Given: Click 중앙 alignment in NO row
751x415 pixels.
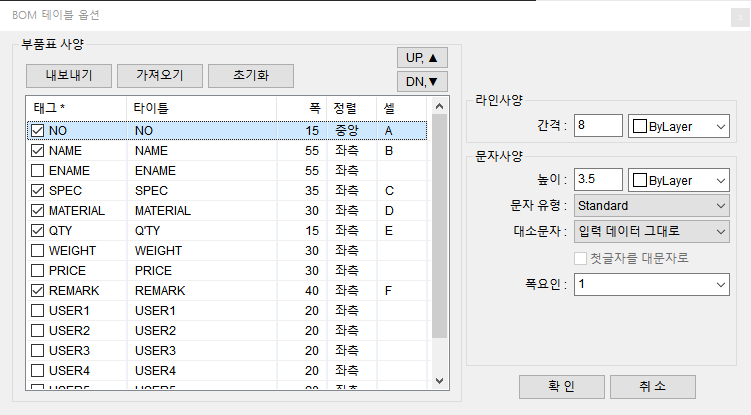Looking at the screenshot, I should [x=347, y=131].
